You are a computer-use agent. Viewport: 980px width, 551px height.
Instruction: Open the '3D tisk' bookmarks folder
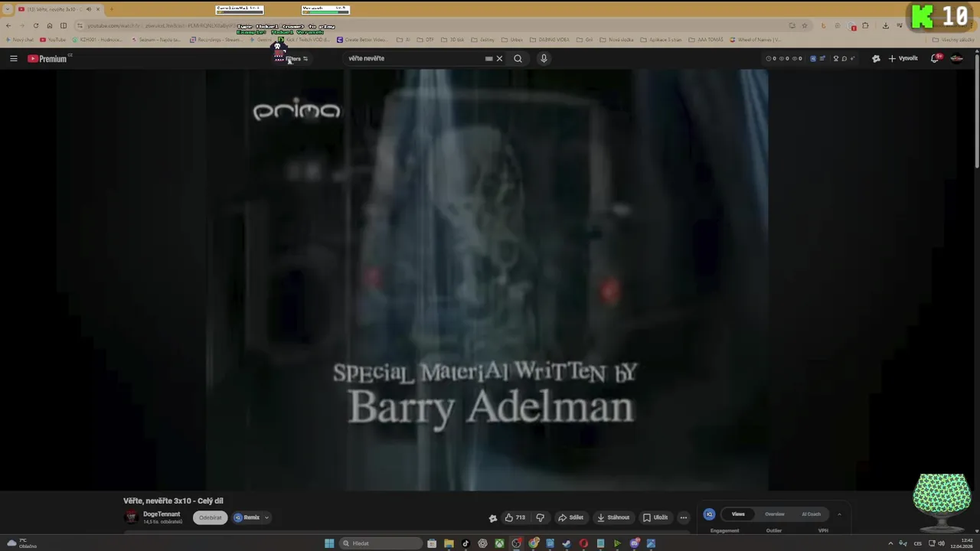pos(453,40)
